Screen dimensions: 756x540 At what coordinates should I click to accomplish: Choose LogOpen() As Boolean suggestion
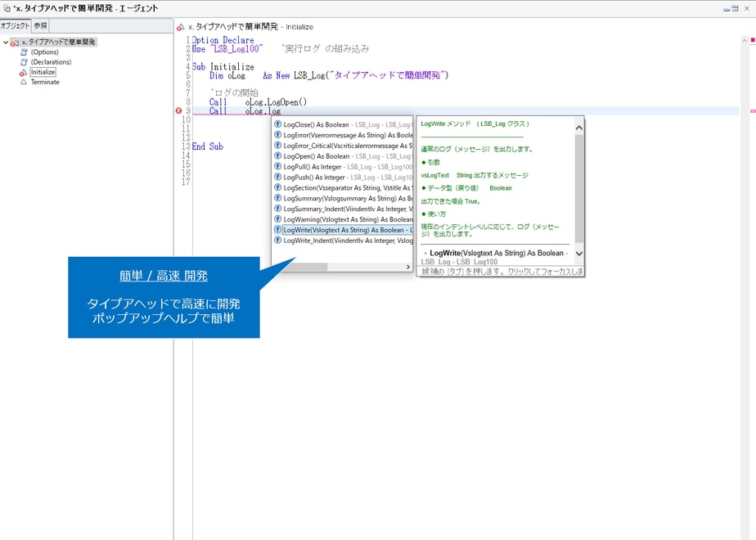tap(344, 156)
